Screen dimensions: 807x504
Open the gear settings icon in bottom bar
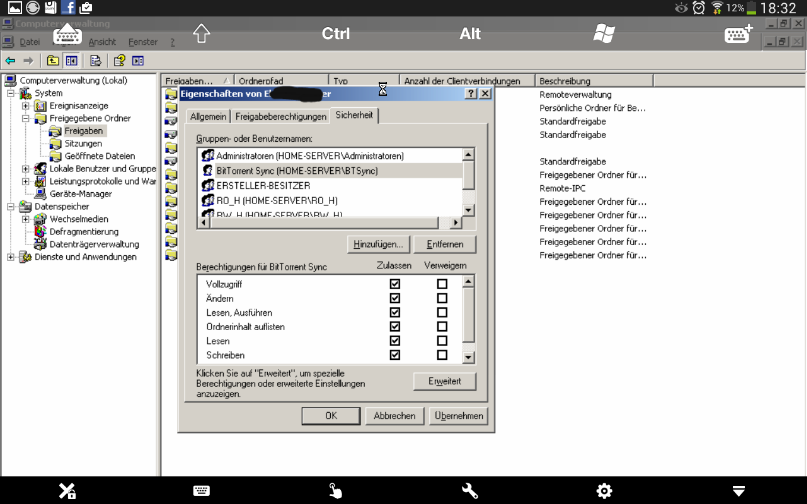(x=604, y=491)
